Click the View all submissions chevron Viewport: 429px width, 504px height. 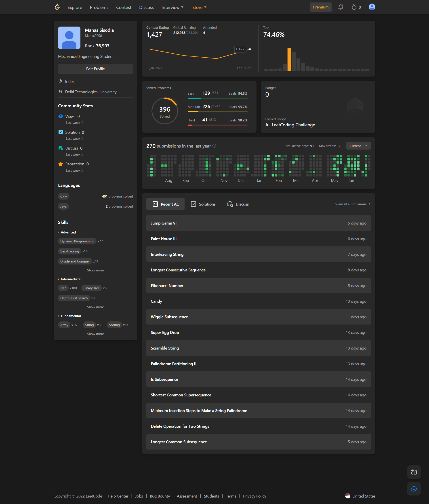(x=369, y=204)
